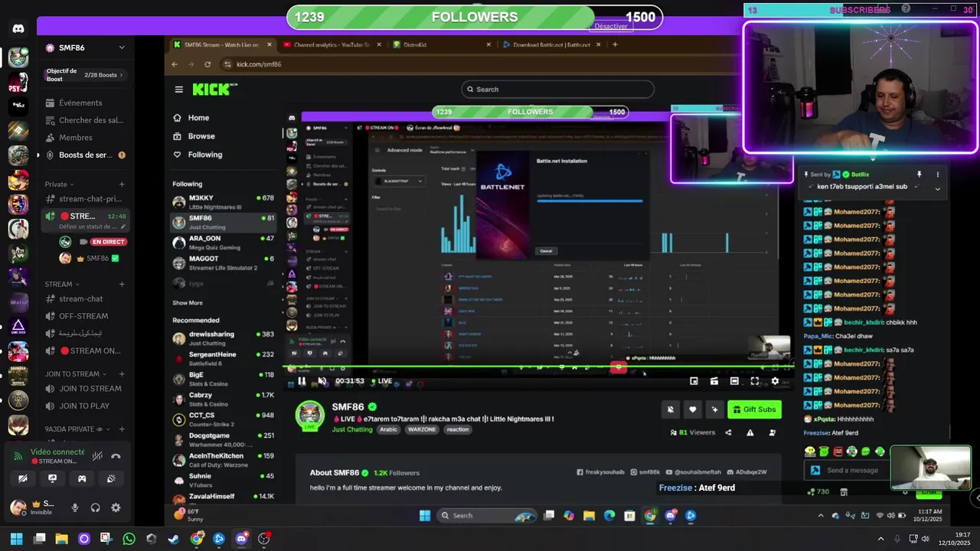Open 2/28 Boosts goal chevron
Screen dimensions: 980x551
tap(121, 75)
